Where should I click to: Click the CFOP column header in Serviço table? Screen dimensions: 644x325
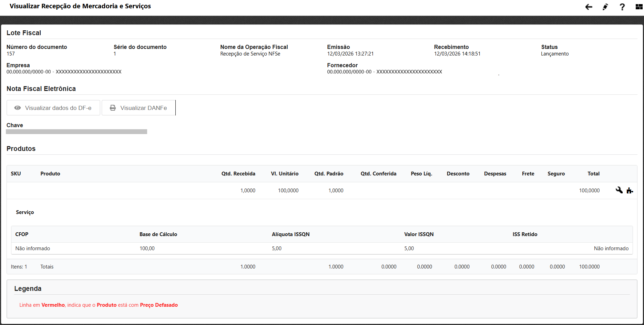point(22,234)
